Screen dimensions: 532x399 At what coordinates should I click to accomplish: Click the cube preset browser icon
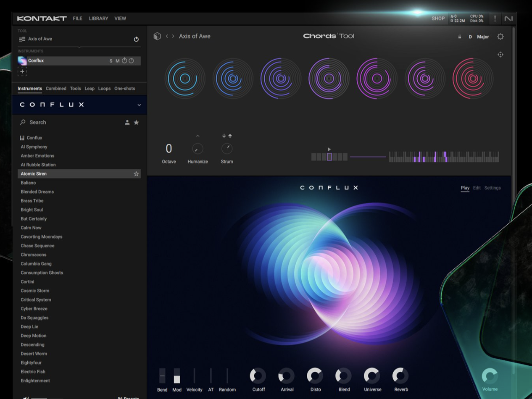(x=157, y=36)
